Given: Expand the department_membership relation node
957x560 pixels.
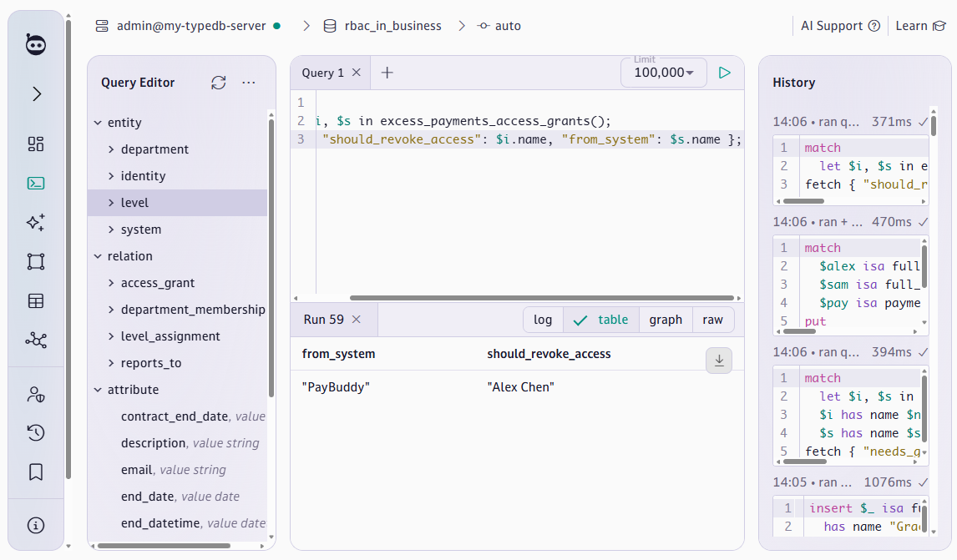Looking at the screenshot, I should [x=111, y=310].
